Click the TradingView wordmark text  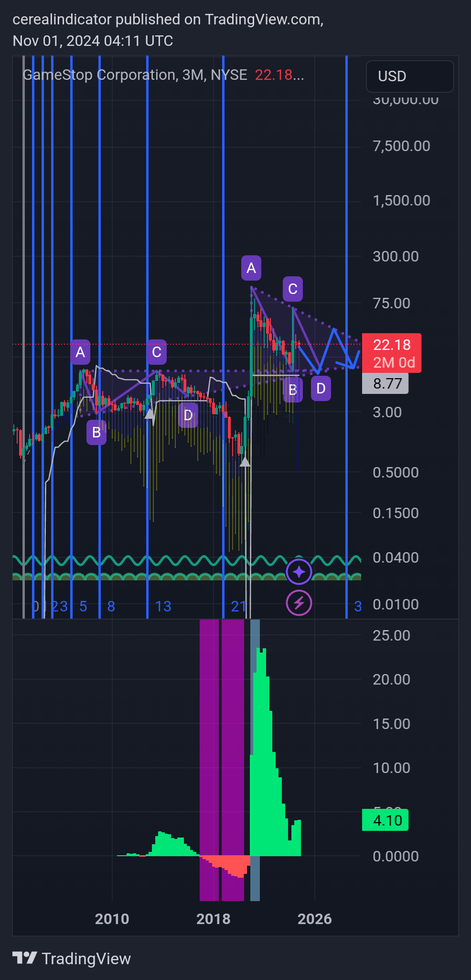tap(86, 958)
